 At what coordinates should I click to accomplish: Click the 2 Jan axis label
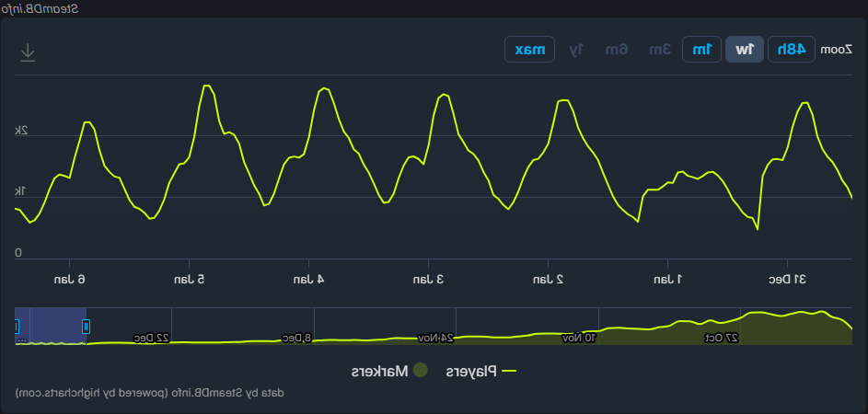[548, 279]
